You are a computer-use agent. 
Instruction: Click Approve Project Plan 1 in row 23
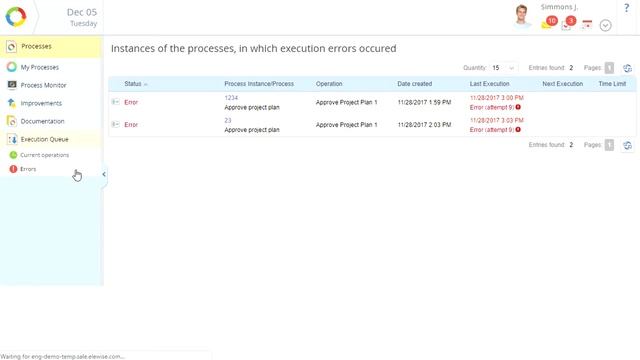[347, 125]
